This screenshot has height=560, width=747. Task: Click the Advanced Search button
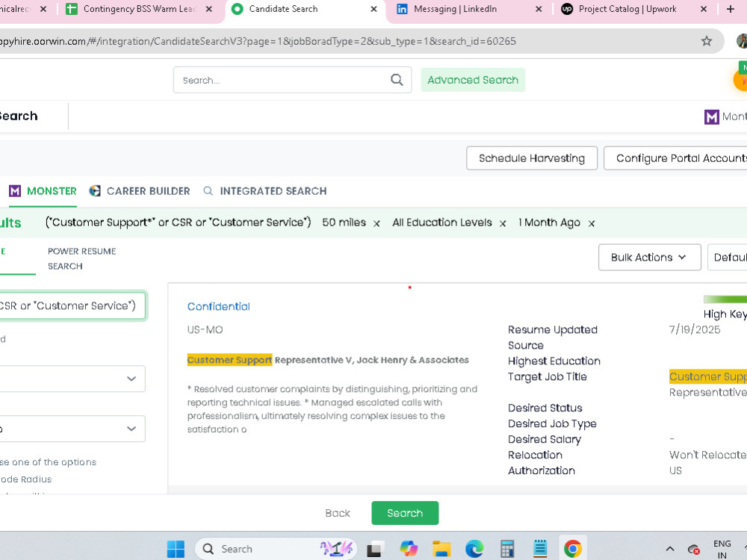(x=473, y=80)
